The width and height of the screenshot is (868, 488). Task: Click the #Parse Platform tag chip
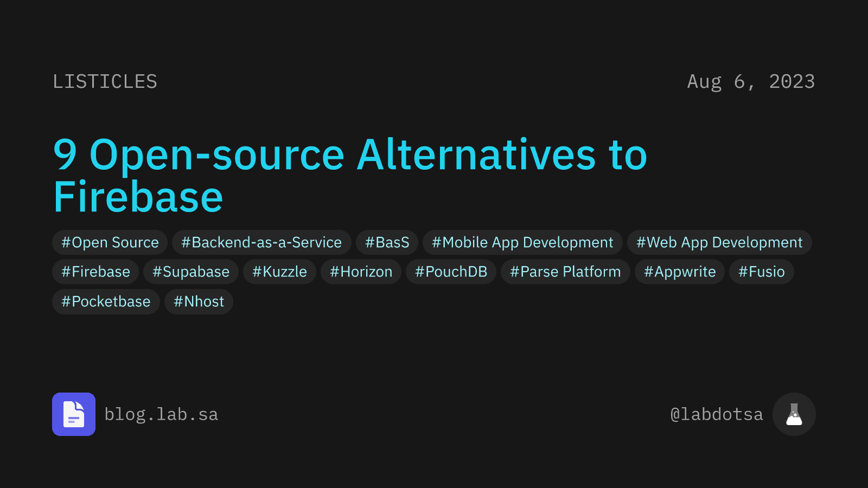tap(565, 272)
